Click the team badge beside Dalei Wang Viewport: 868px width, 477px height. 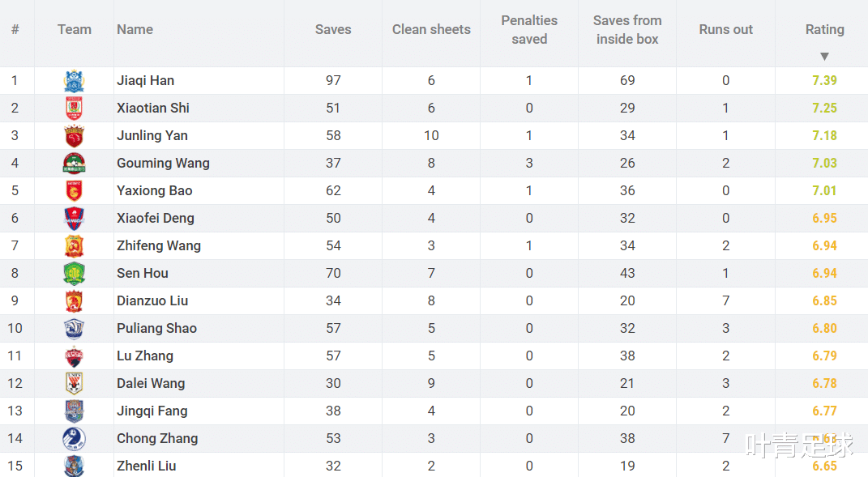[x=75, y=384]
